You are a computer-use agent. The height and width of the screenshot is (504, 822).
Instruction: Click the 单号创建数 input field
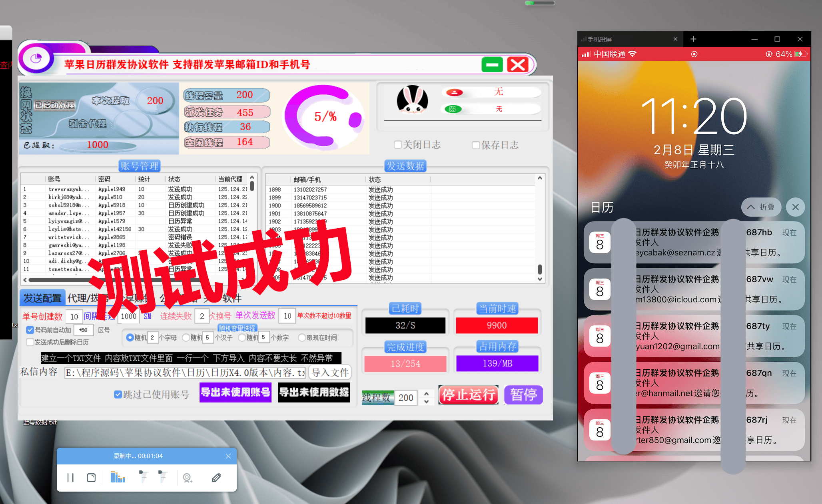(74, 317)
